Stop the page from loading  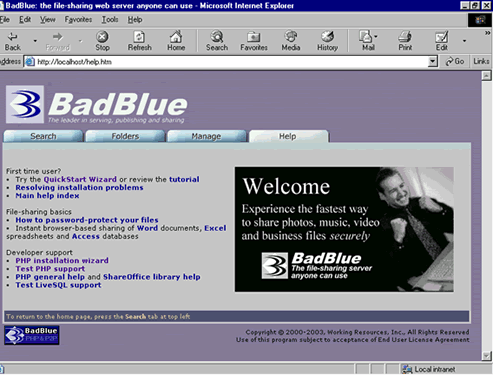click(102, 41)
